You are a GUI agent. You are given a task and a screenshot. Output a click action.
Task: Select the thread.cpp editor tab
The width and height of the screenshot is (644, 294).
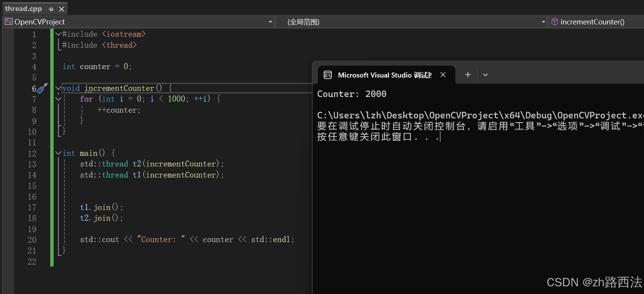click(x=23, y=8)
